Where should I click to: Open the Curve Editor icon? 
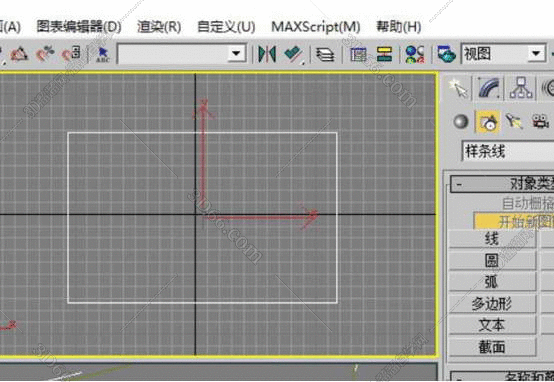359,55
